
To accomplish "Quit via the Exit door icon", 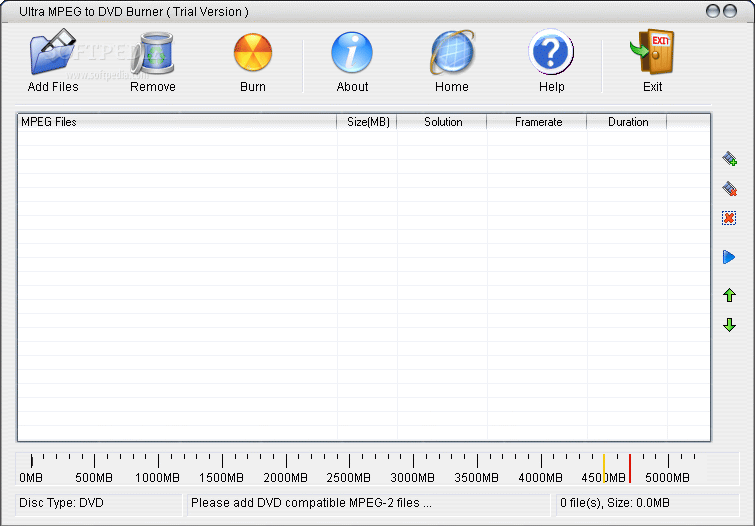I will click(652, 52).
